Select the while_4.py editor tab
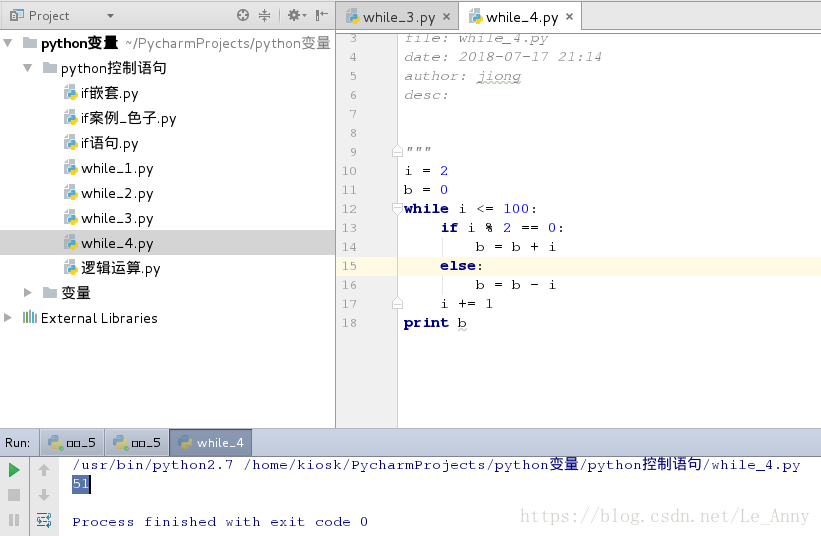This screenshot has width=821, height=536. click(521, 17)
